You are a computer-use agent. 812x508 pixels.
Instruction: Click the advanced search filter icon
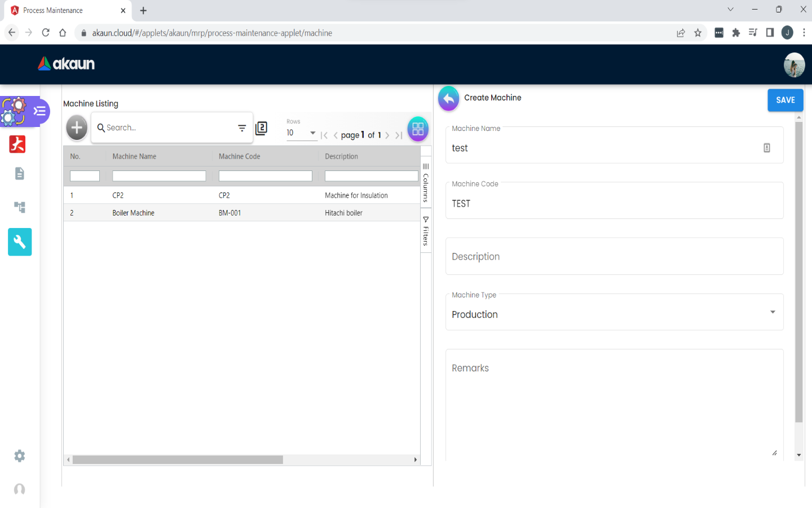pos(242,128)
